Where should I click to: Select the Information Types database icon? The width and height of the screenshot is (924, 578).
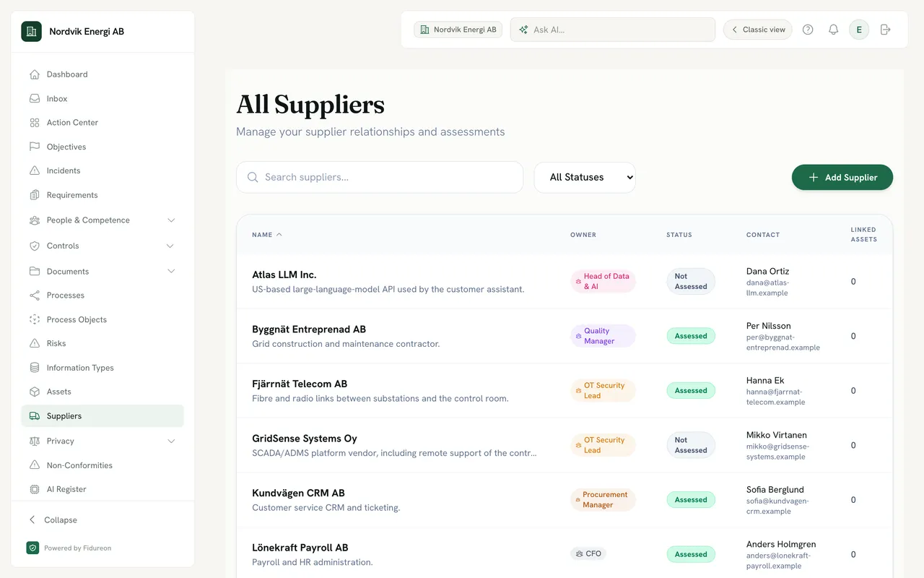[34, 368]
